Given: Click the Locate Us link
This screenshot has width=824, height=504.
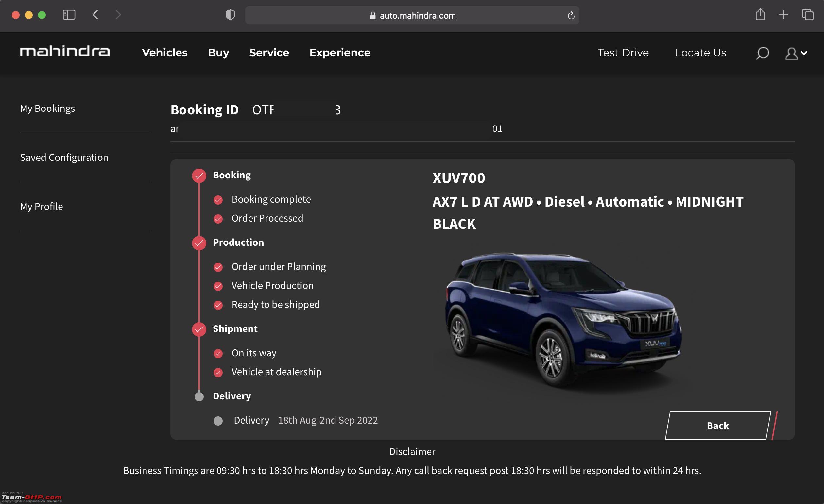Looking at the screenshot, I should (700, 53).
